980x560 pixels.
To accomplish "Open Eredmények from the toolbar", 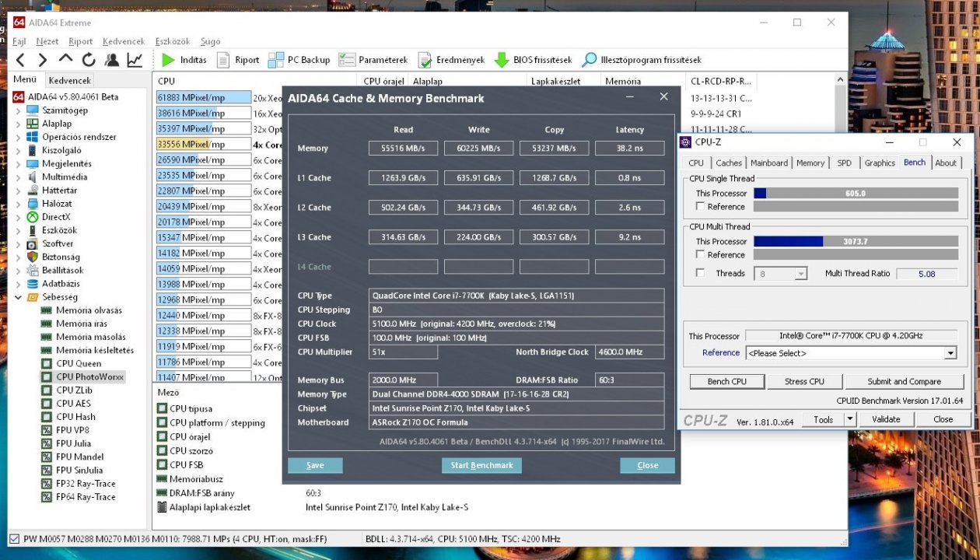I will click(x=451, y=60).
